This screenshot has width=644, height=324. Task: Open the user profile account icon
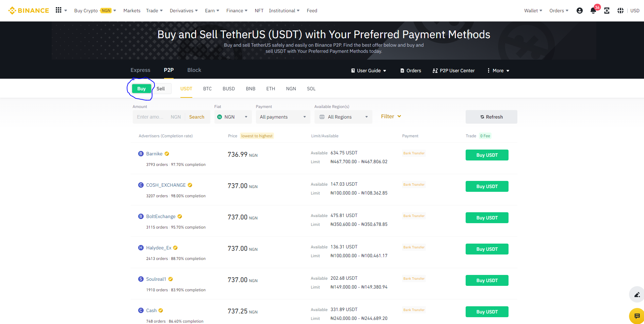(579, 11)
